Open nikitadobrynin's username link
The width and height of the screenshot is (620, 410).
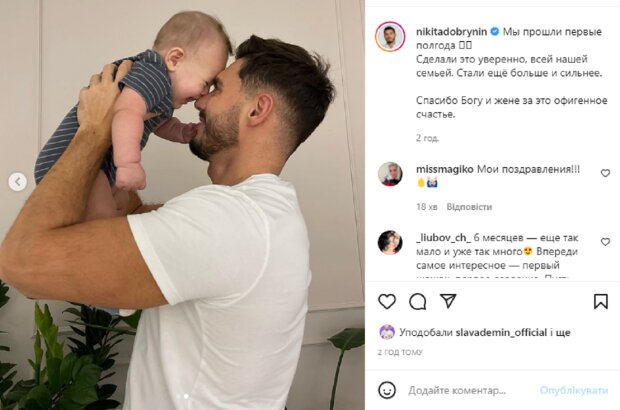point(451,32)
